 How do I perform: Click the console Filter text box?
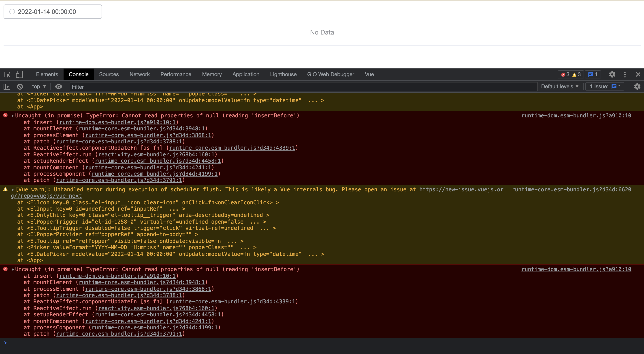coord(175,87)
